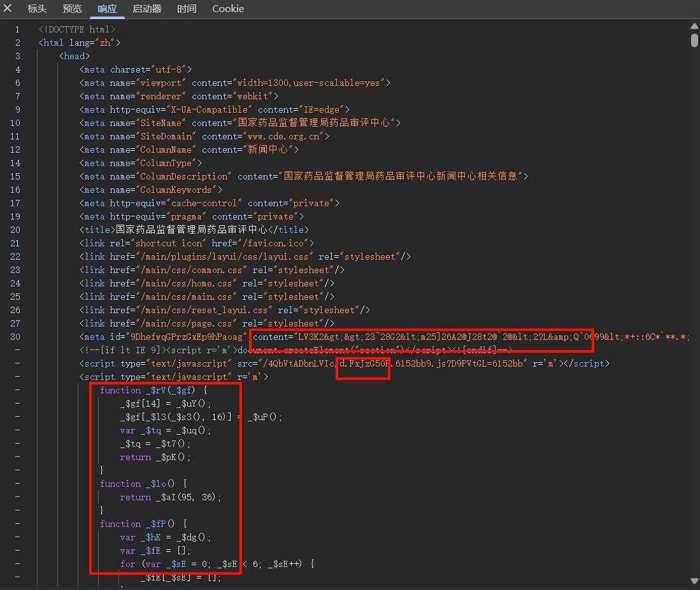Click the renderer webkit meta line
This screenshot has height=590, width=700.
tap(179, 96)
